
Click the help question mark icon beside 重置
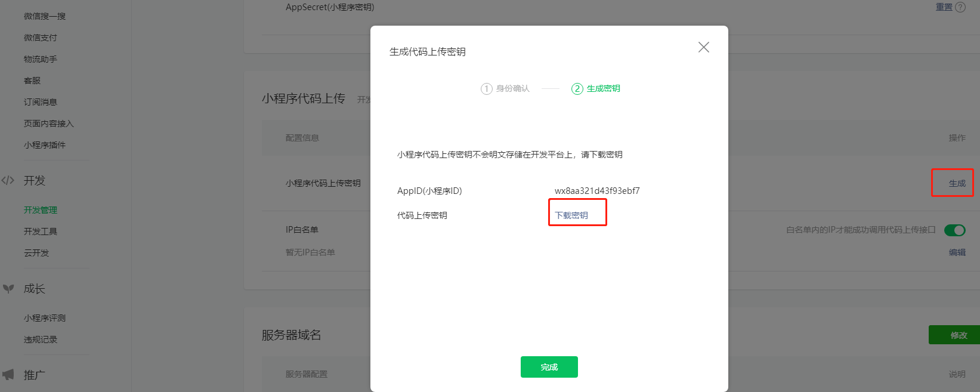click(960, 7)
